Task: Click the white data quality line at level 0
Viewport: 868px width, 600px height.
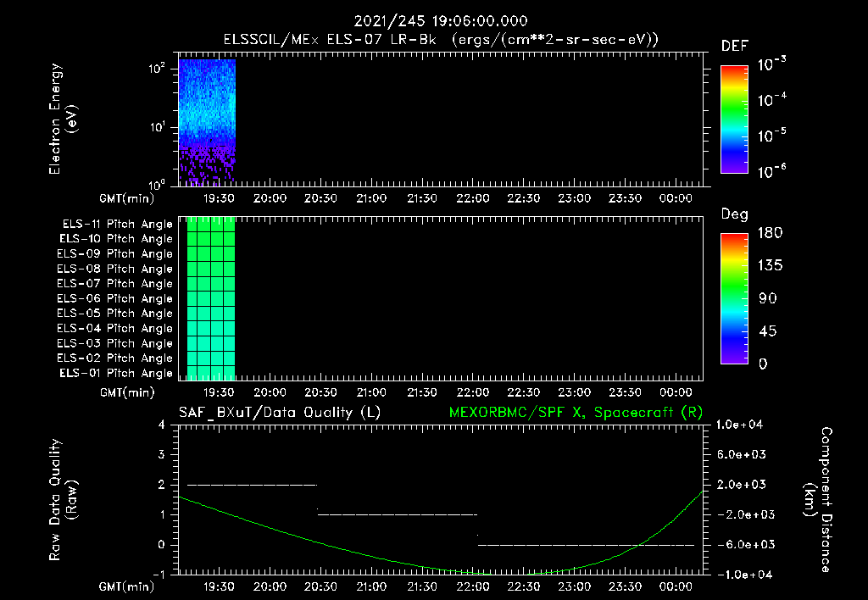Action: (x=586, y=545)
